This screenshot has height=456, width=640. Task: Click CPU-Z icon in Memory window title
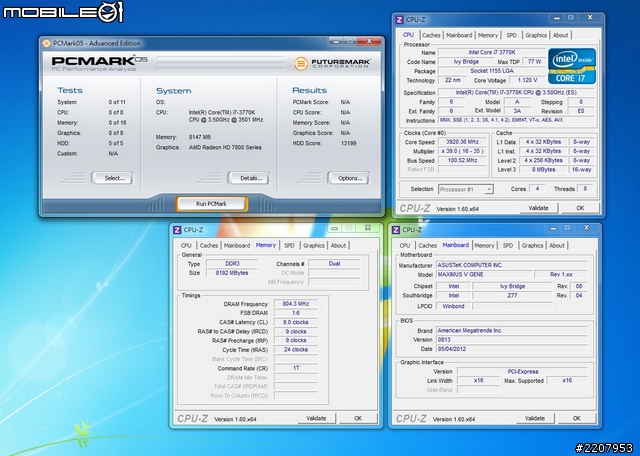click(177, 230)
